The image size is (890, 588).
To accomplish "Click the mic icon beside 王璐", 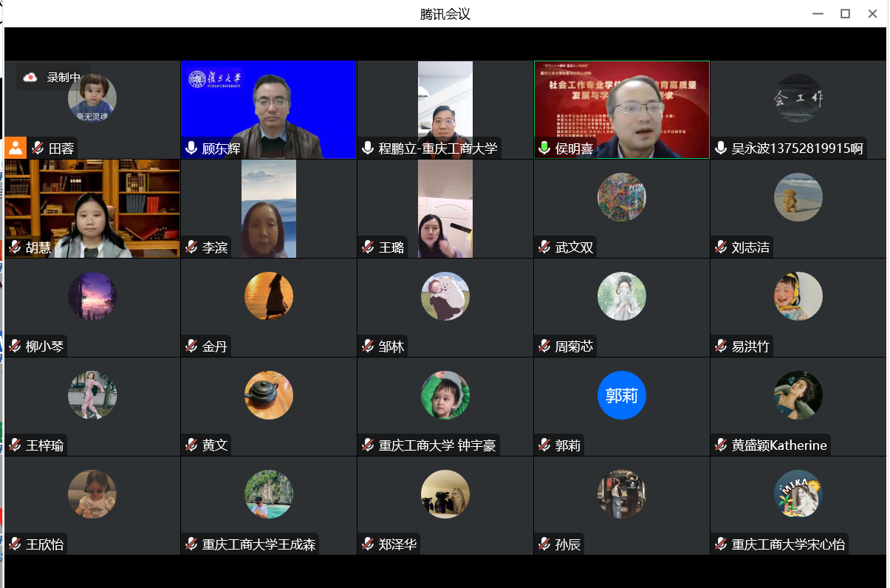I will click(x=367, y=248).
